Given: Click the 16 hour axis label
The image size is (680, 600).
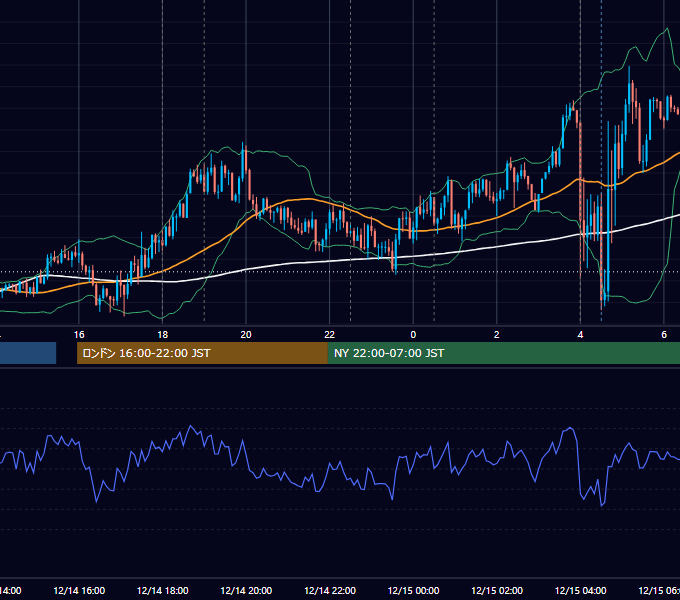Looking at the screenshot, I should click(79, 334).
